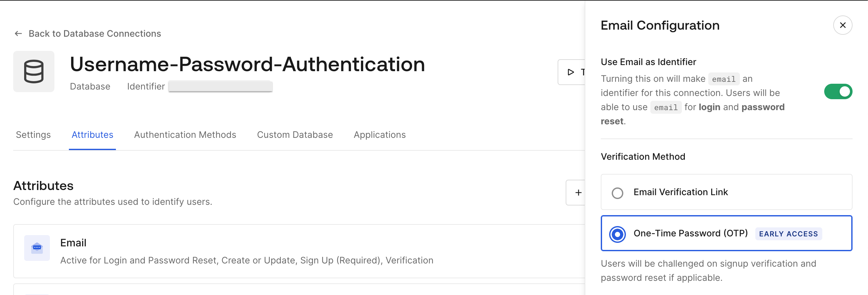Select the Attributes tab
The width and height of the screenshot is (868, 295).
click(x=92, y=135)
